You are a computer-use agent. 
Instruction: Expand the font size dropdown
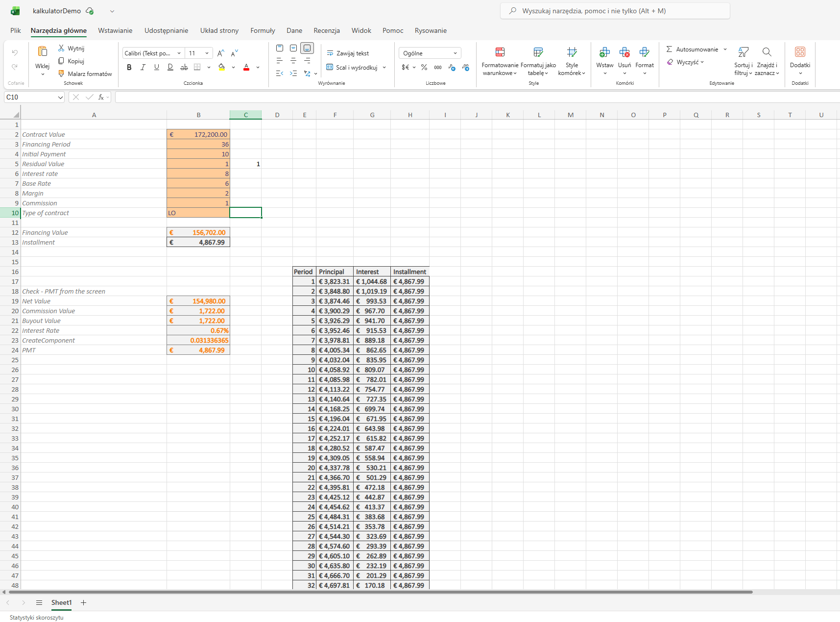[x=206, y=53]
